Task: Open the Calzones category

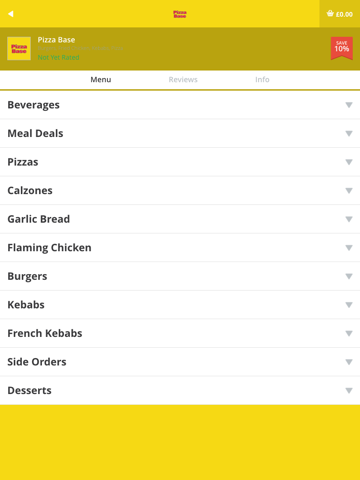Action: (180, 190)
